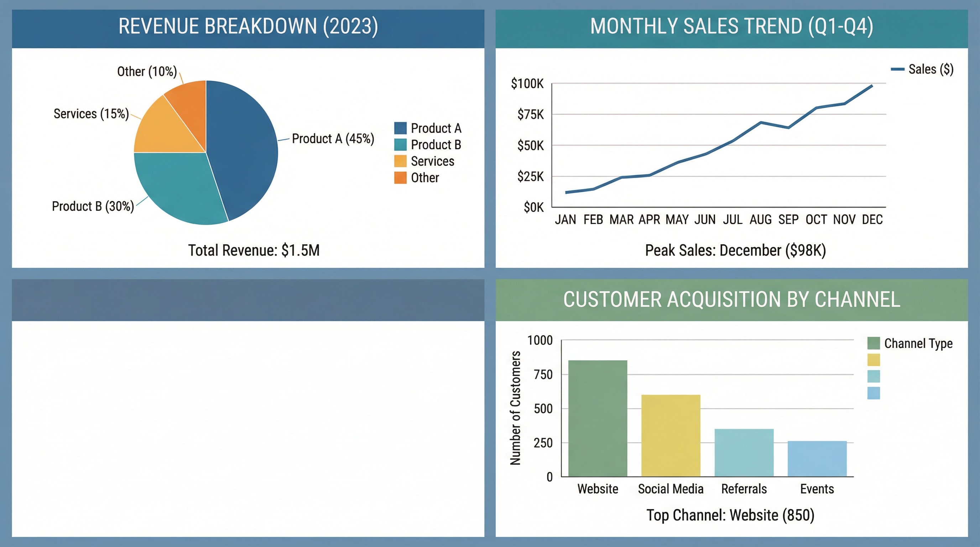Click the Services legend color swatch

click(400, 161)
